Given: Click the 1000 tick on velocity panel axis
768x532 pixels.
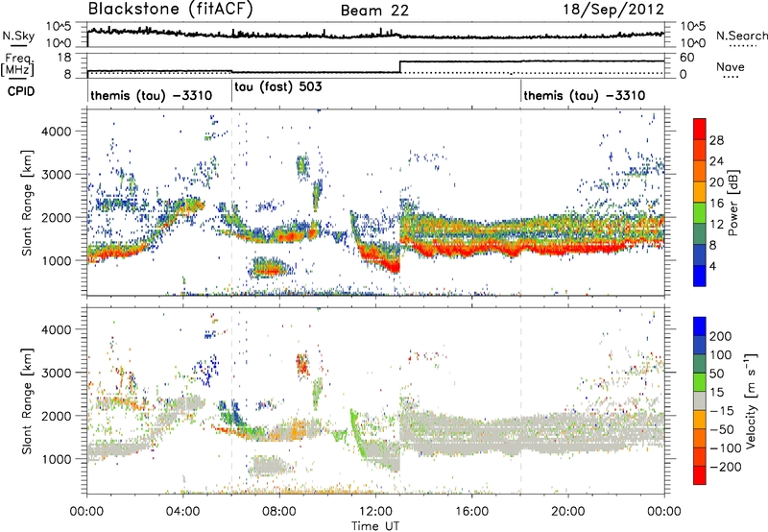Looking at the screenshot, I should pyautogui.click(x=56, y=459).
